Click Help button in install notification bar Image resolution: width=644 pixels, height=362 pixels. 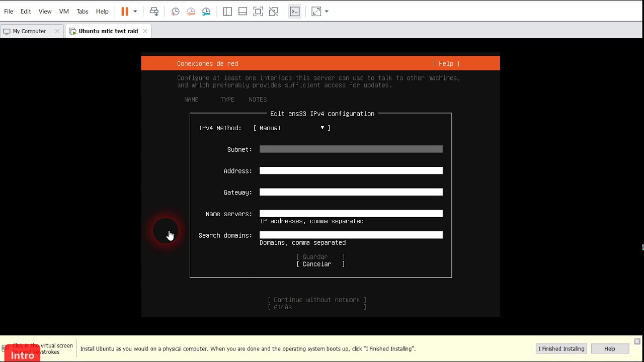(x=610, y=348)
